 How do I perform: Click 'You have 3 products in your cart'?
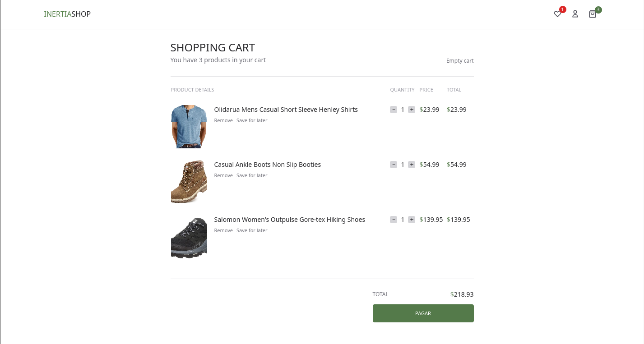218,60
